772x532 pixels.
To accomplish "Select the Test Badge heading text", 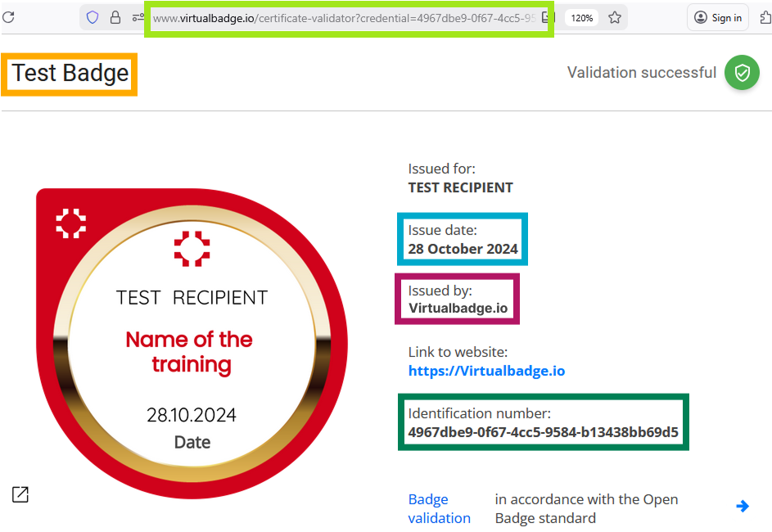I will point(70,73).
